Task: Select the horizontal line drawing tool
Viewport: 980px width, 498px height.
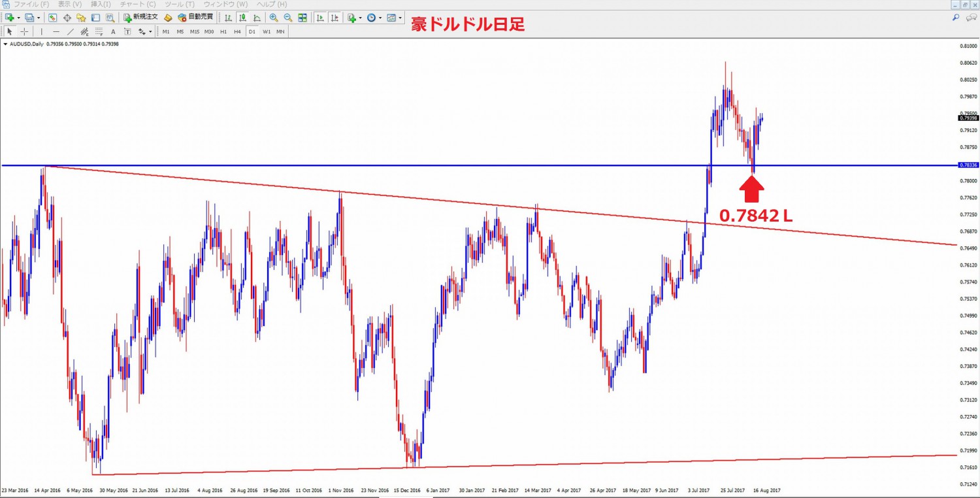Action: 56,31
